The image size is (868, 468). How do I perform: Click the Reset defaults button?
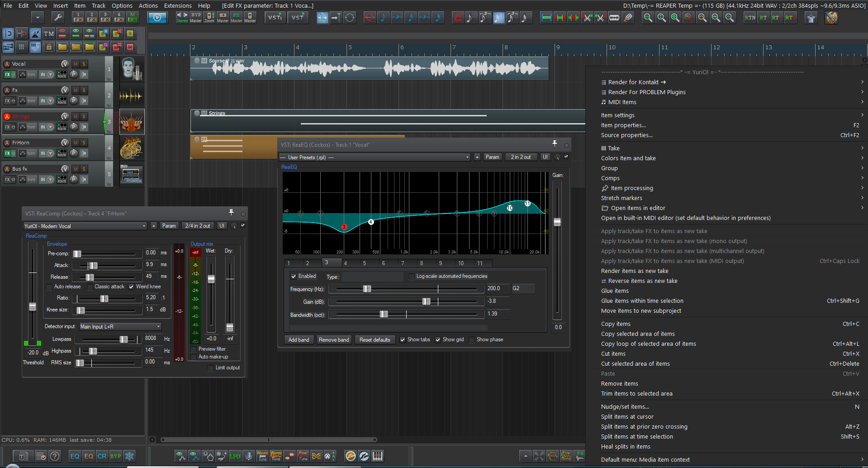point(375,340)
